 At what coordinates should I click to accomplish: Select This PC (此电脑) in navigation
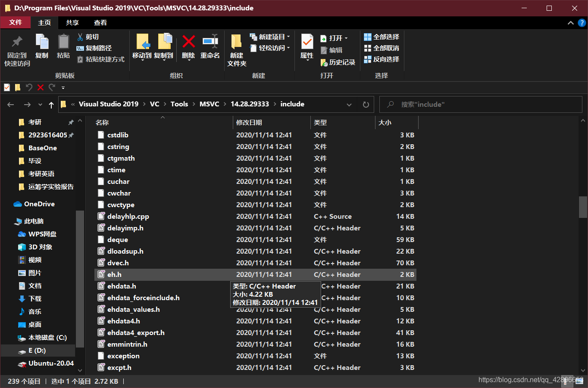point(34,221)
